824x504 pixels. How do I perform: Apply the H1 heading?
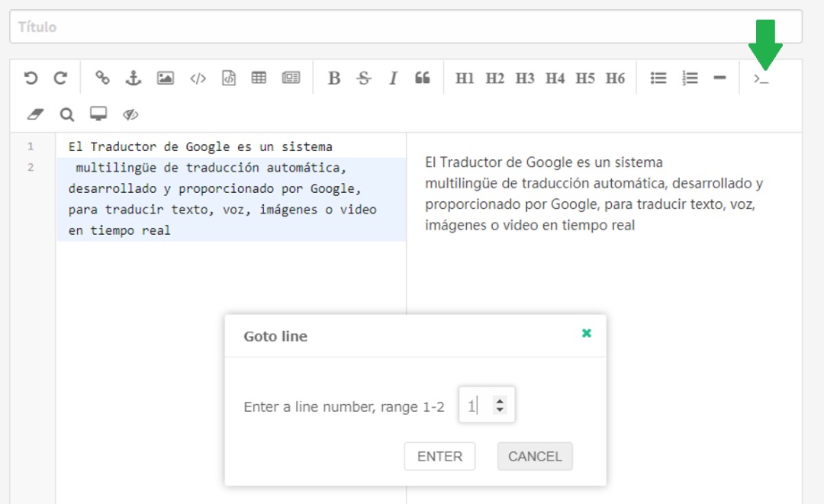tap(465, 79)
